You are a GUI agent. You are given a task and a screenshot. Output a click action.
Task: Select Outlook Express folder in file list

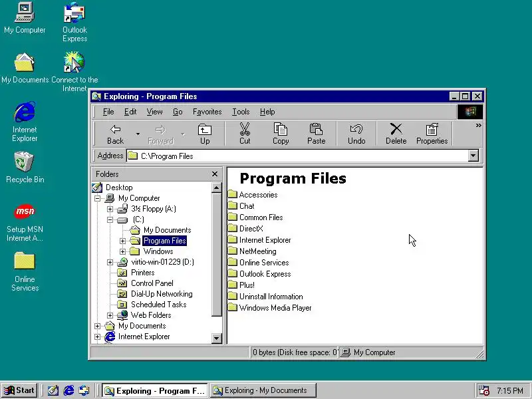[x=259, y=274]
